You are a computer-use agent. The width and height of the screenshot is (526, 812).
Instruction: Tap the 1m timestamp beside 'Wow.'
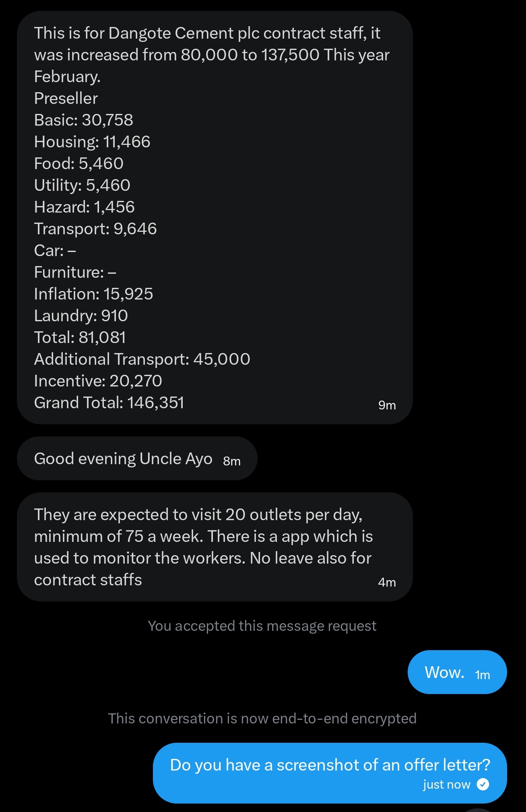(x=482, y=675)
